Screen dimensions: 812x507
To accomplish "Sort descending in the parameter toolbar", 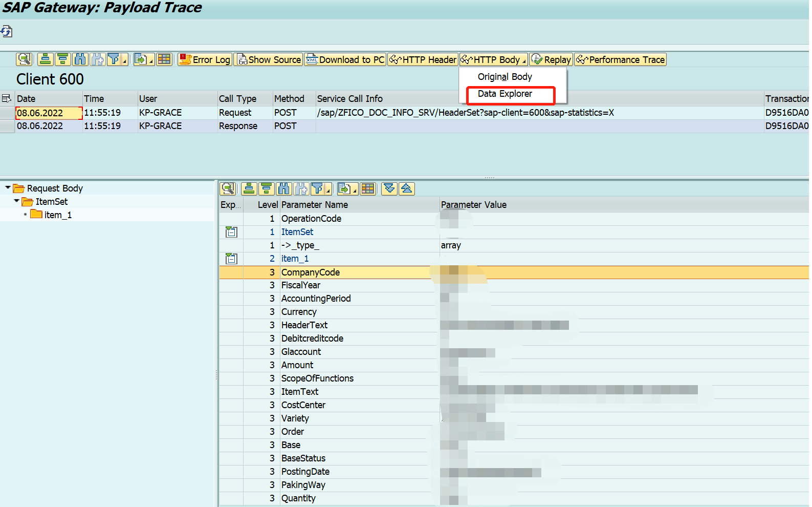I will click(x=267, y=189).
